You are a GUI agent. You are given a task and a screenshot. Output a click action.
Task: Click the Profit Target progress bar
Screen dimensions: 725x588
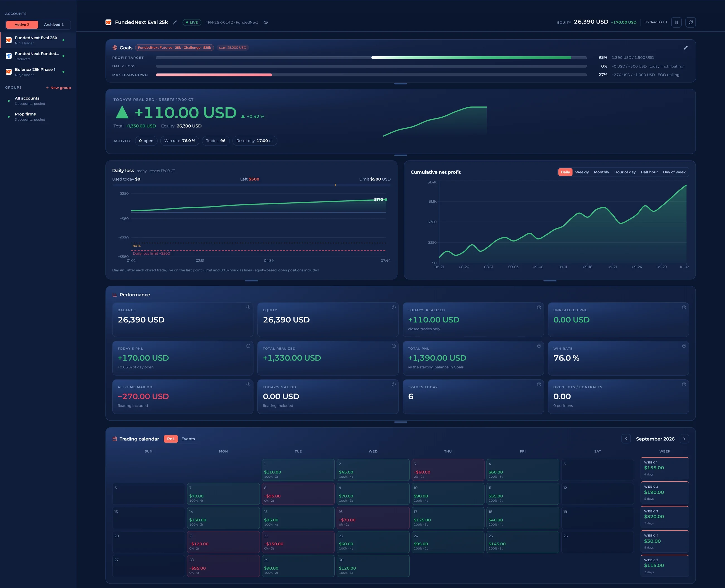click(x=371, y=58)
